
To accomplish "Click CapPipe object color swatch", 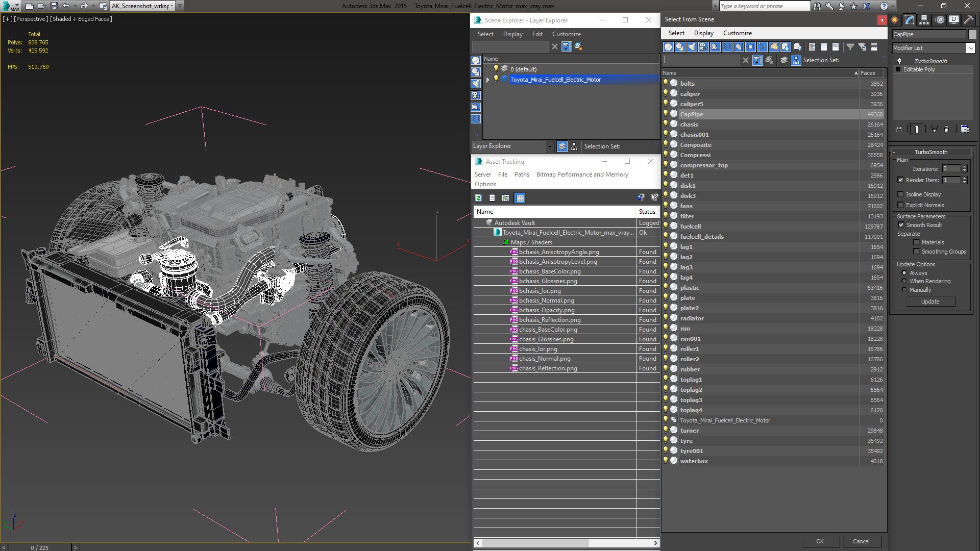I will click(972, 34).
